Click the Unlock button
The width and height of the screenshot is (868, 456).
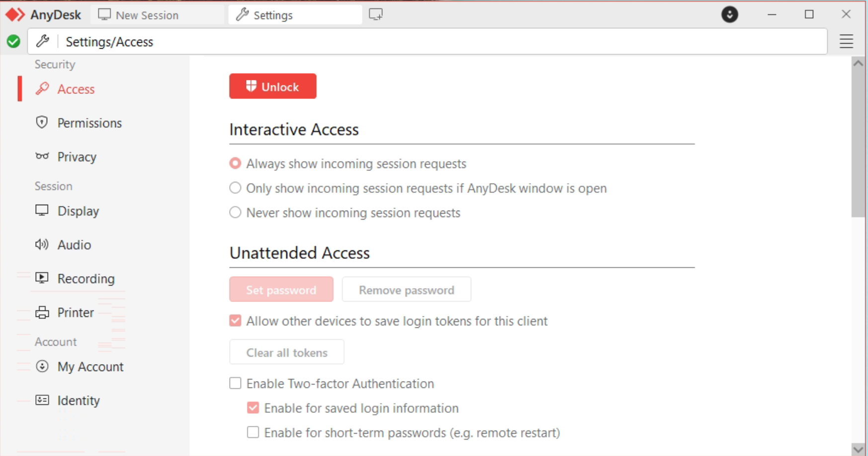[x=272, y=85]
